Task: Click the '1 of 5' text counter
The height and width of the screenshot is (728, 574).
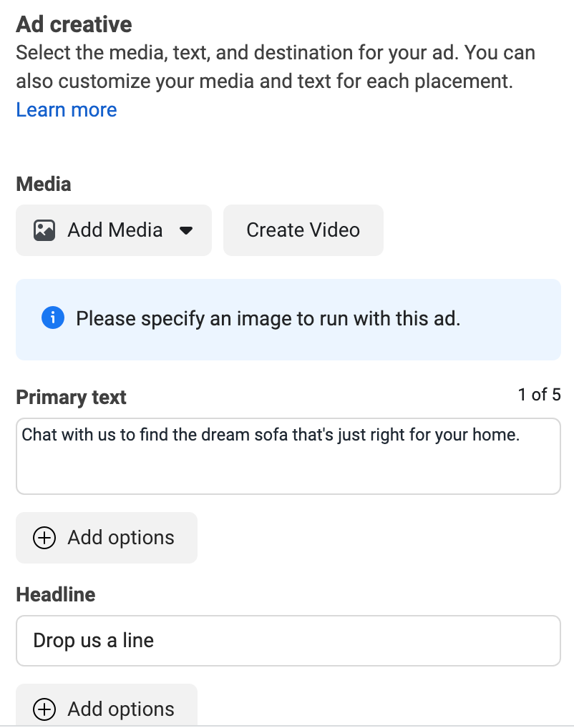Action: pyautogui.click(x=539, y=395)
